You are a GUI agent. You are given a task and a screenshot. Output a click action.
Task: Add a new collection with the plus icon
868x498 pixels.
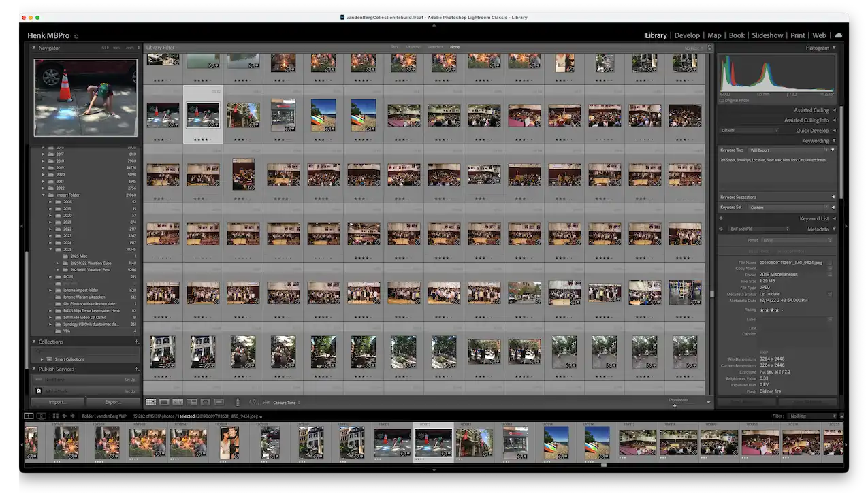137,342
